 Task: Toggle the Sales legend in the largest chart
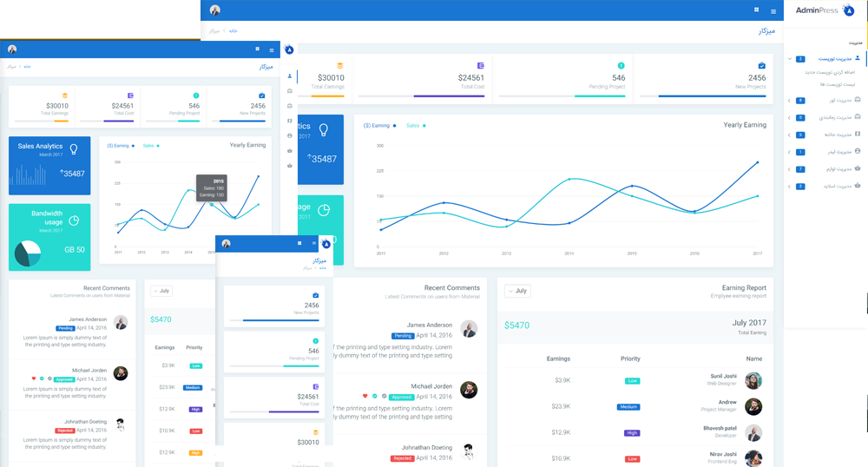tap(415, 126)
